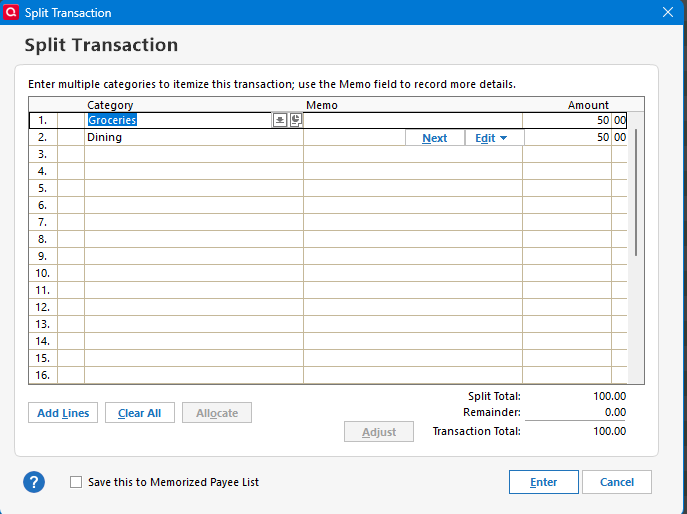The width and height of the screenshot is (687, 514).
Task: Click the Add Lines button
Action: point(63,413)
